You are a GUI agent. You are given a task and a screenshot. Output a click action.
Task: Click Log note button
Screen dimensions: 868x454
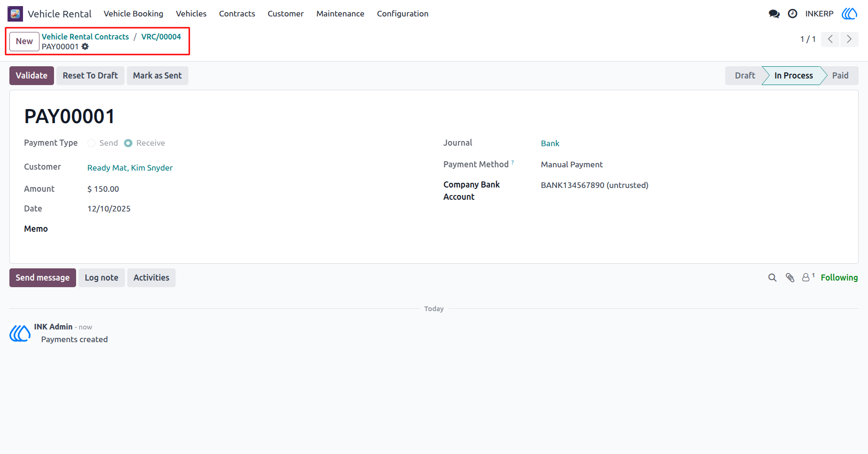(101, 278)
